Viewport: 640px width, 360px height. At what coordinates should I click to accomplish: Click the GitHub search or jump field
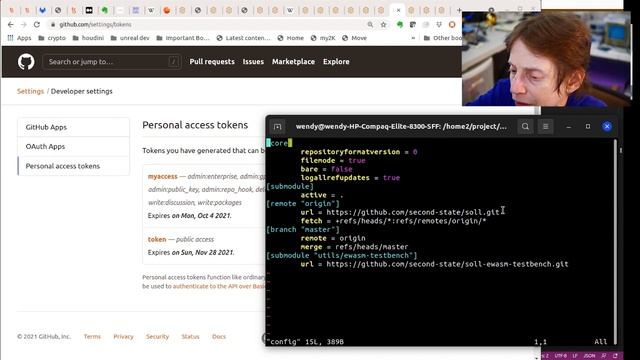click(x=112, y=62)
